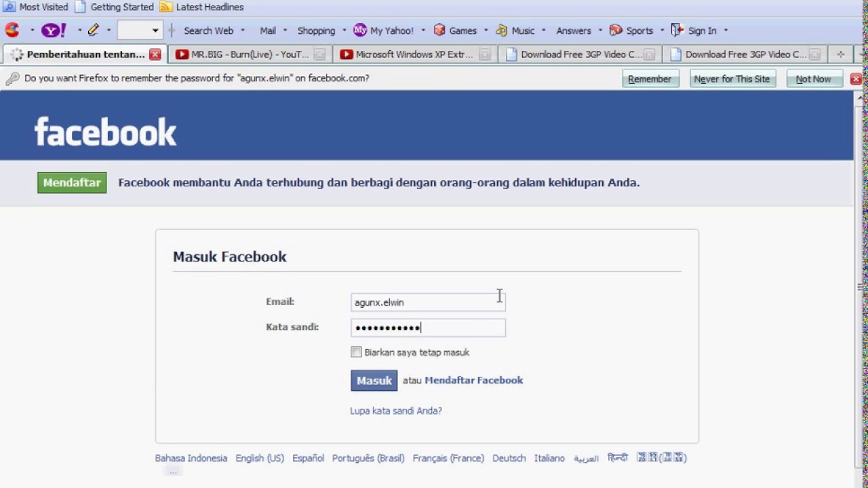Open the Latest Headlines RSS feed

tap(202, 7)
